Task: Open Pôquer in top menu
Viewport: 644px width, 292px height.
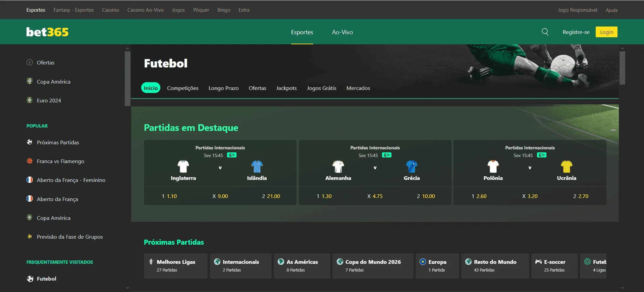Action: 201,10
